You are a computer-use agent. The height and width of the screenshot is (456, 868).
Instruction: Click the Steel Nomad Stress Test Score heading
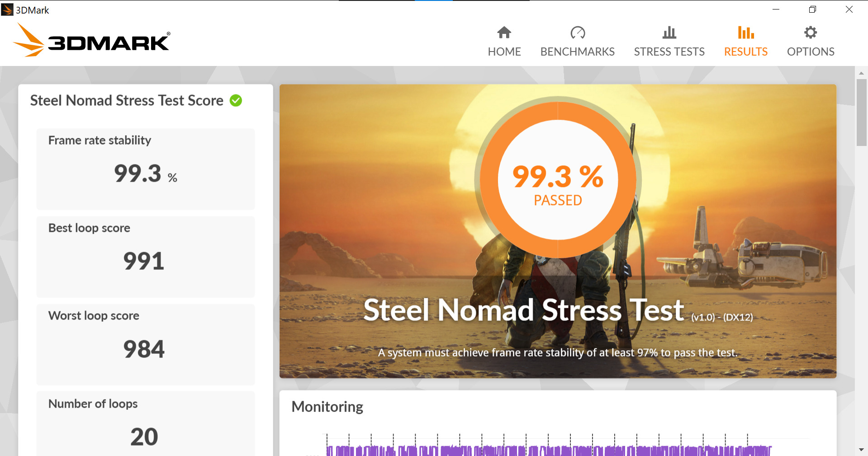pos(127,100)
